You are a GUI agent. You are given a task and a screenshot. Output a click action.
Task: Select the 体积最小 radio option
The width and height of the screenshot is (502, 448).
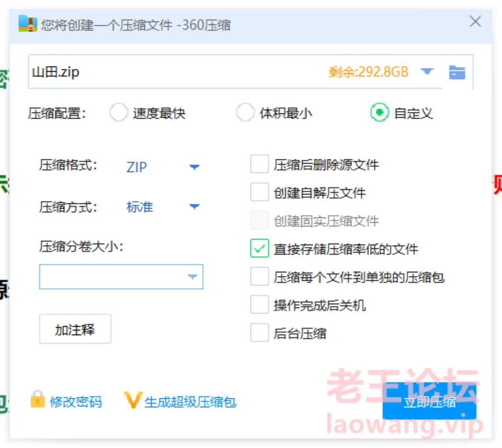click(245, 112)
